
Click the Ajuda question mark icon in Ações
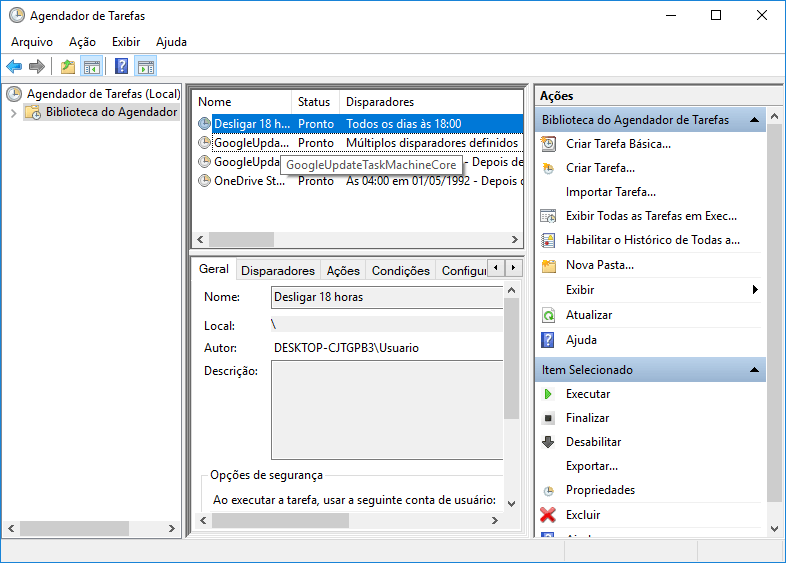point(548,340)
